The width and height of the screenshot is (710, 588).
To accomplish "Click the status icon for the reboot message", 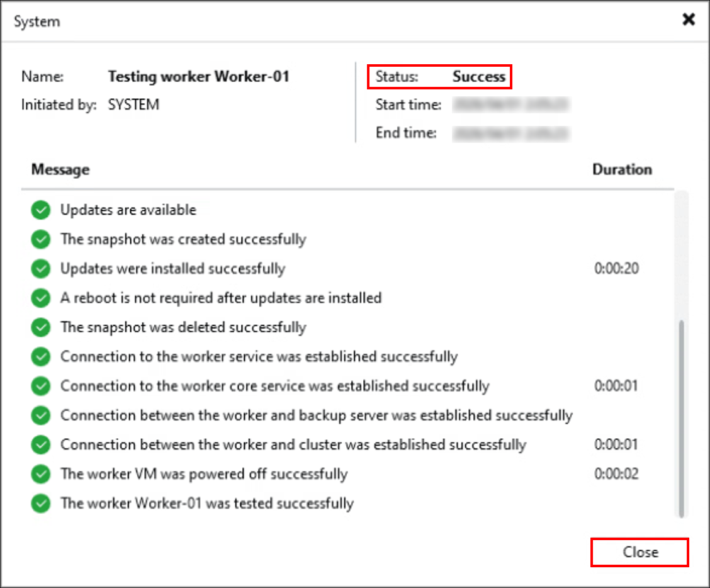I will (40, 298).
